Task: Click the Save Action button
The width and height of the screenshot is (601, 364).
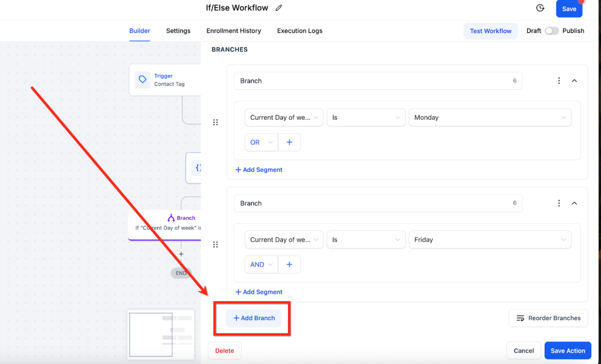Action: (x=567, y=351)
